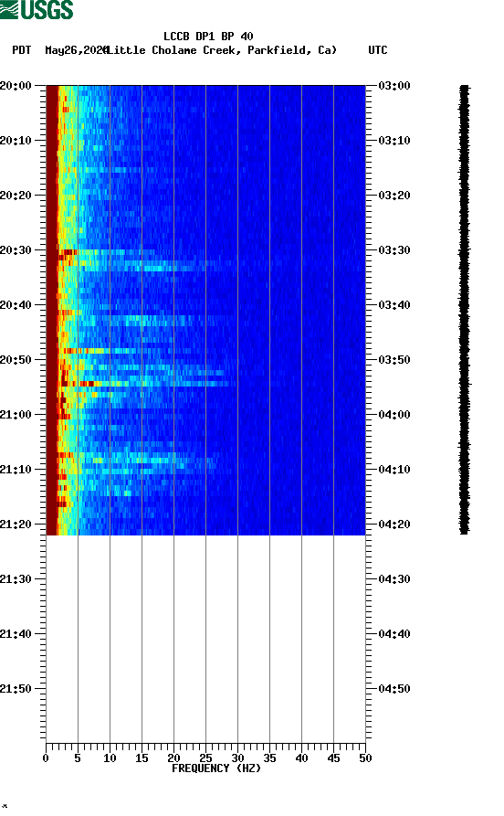Click the '21:20' PDT time label

(x=16, y=525)
